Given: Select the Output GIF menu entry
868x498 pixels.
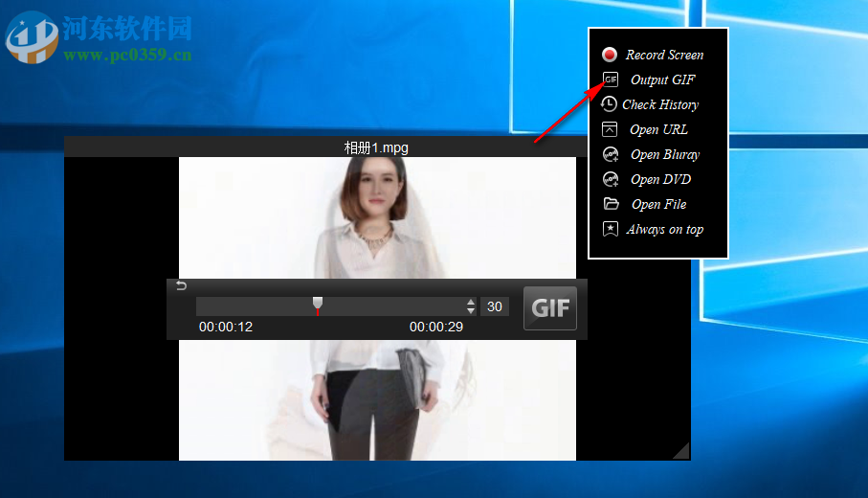Looking at the screenshot, I should point(662,79).
